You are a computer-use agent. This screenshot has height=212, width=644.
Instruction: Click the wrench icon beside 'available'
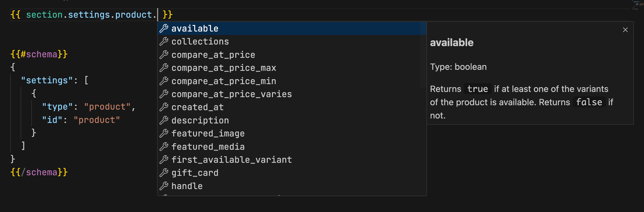point(164,28)
